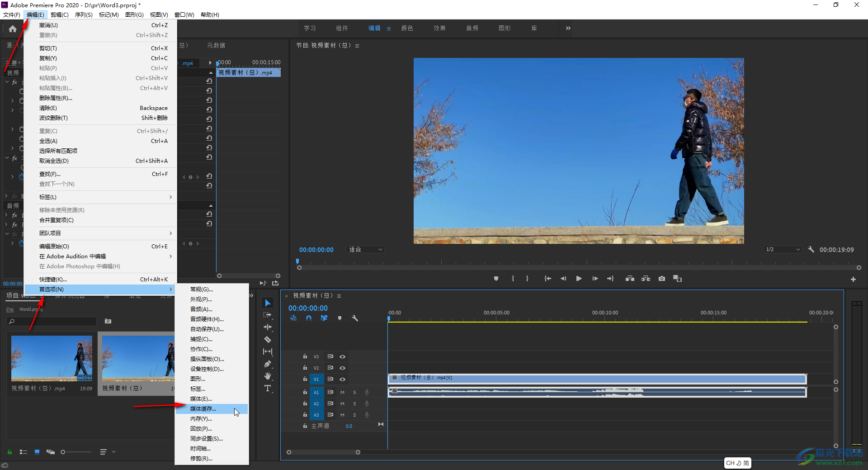Open the zoom level dropdown showing 适合
Viewport: 868px width, 470px height.
tap(365, 250)
